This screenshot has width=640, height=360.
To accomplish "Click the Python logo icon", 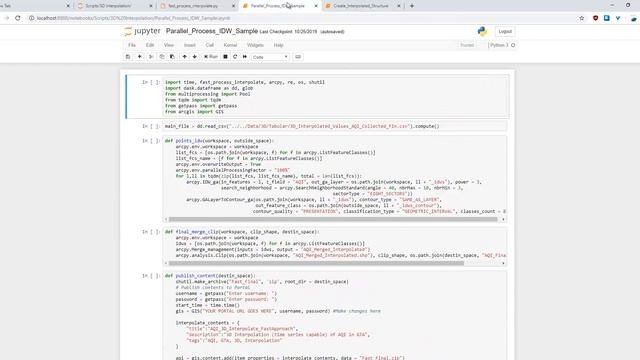I will click(x=482, y=31).
